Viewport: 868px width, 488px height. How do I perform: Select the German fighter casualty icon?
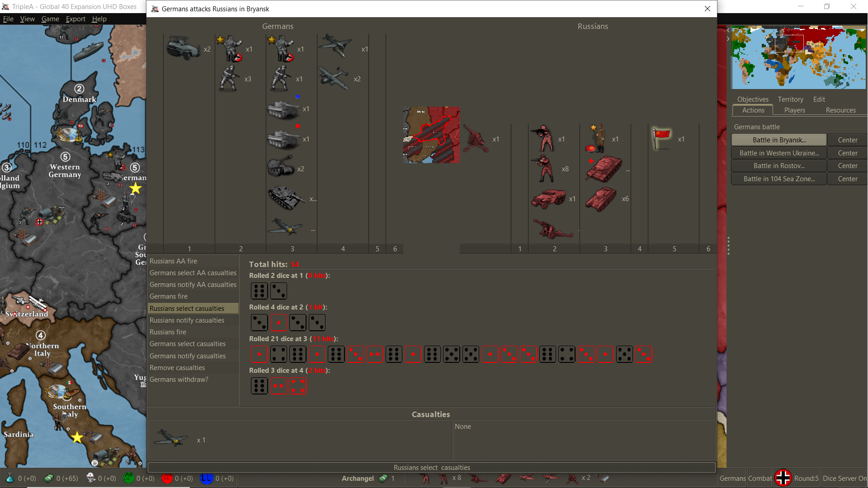(171, 439)
